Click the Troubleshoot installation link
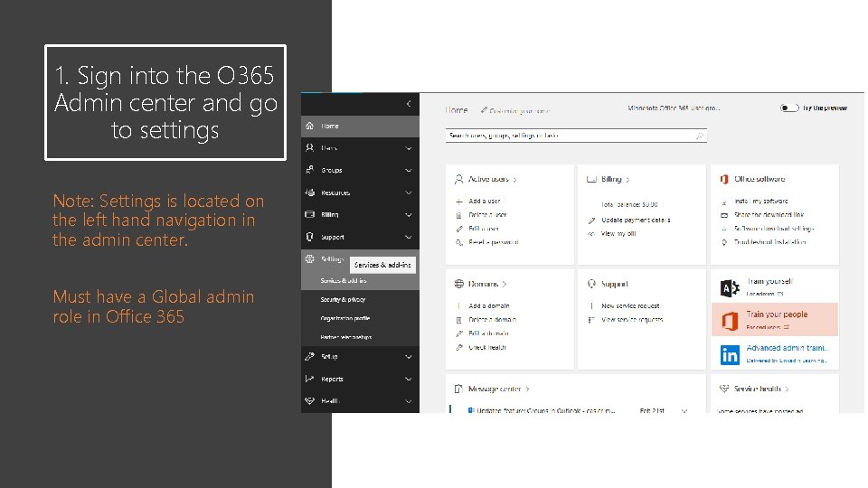 769,242
